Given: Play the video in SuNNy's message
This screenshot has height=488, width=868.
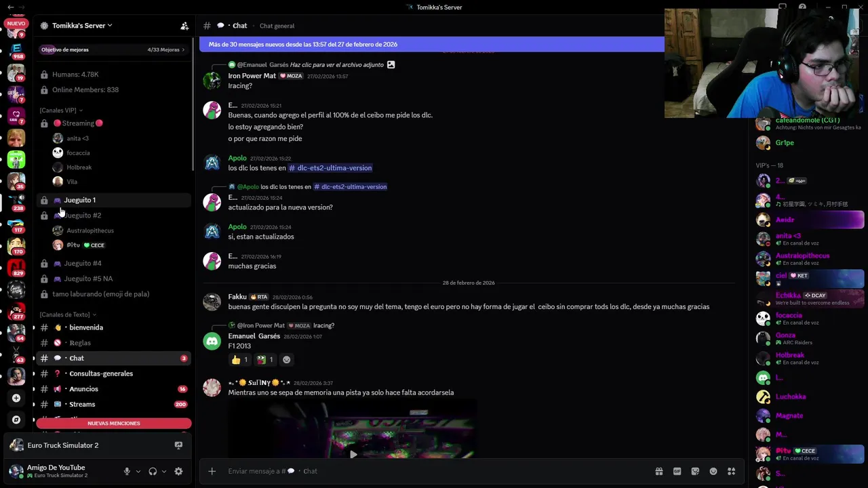Looking at the screenshot, I should (353, 454).
